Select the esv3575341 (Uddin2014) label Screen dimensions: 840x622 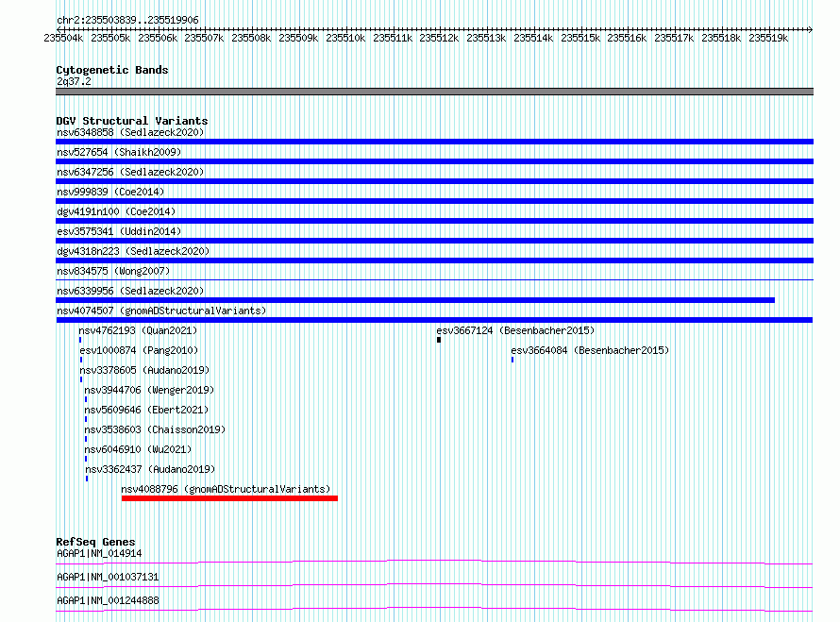(119, 231)
